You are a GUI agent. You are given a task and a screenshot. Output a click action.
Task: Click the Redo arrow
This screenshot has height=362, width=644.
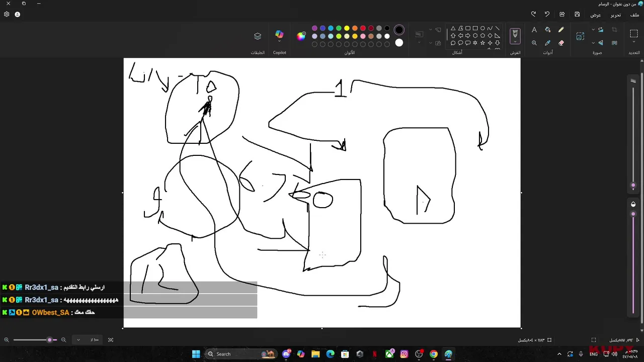point(533,14)
